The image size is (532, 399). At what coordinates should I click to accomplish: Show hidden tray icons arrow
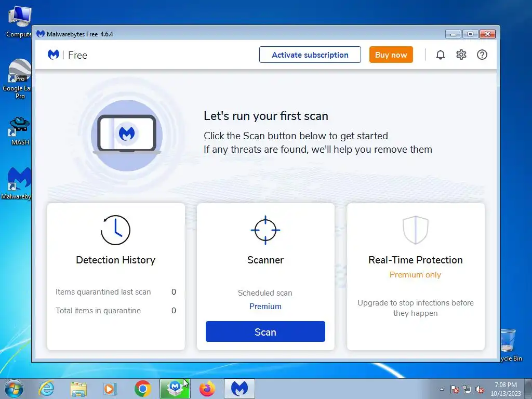pyautogui.click(x=442, y=389)
